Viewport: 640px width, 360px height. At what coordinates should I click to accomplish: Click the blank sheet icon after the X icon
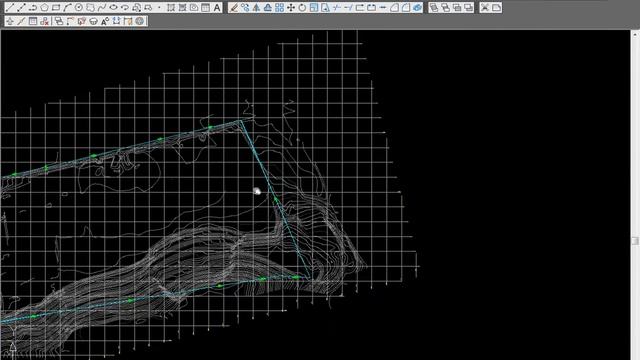pyautogui.click(x=496, y=8)
